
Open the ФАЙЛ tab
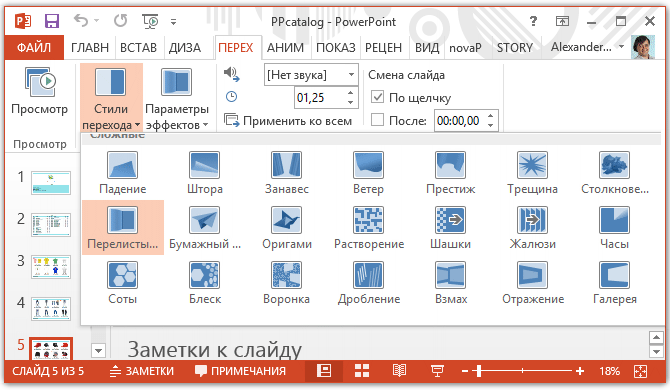click(34, 47)
